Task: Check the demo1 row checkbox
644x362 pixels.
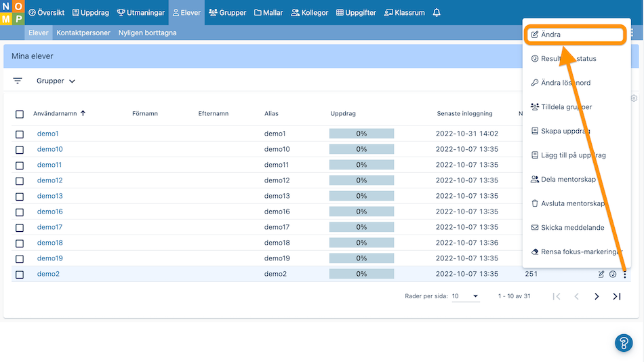Action: (x=19, y=134)
